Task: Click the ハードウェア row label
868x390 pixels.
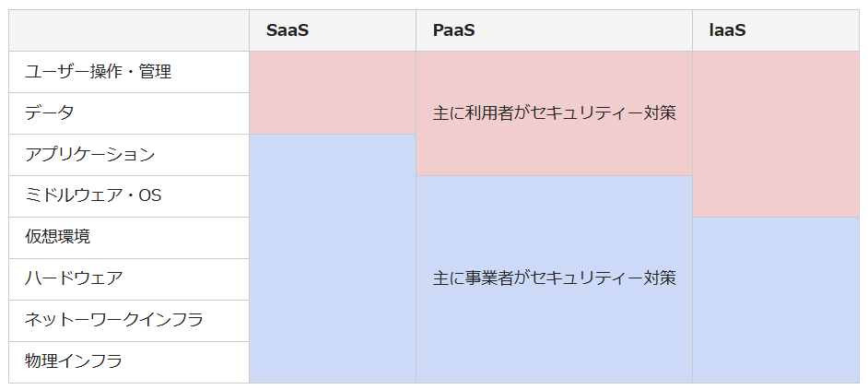Action: point(74,278)
